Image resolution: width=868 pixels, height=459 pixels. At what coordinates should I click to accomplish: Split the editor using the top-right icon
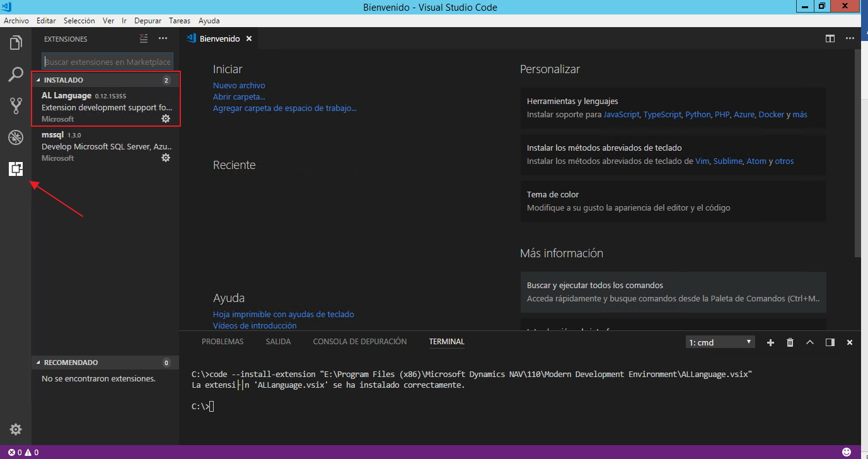pos(830,39)
